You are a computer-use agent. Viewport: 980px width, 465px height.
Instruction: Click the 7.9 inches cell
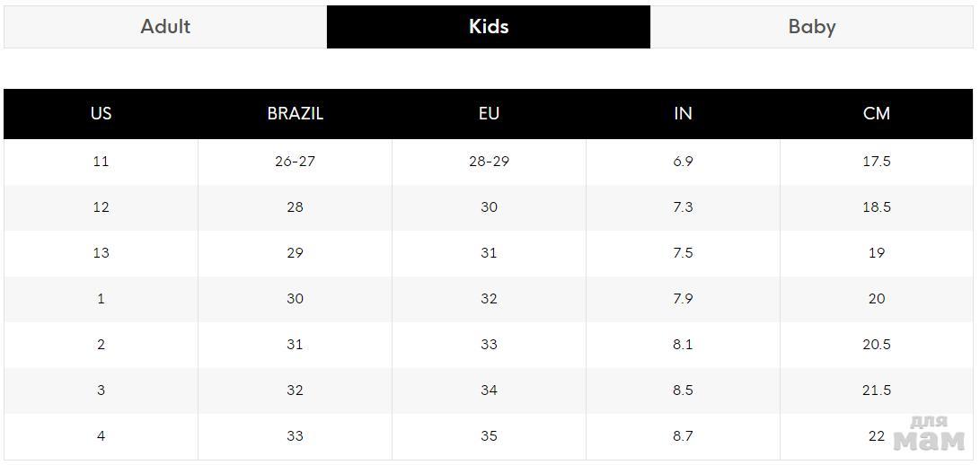tap(683, 299)
